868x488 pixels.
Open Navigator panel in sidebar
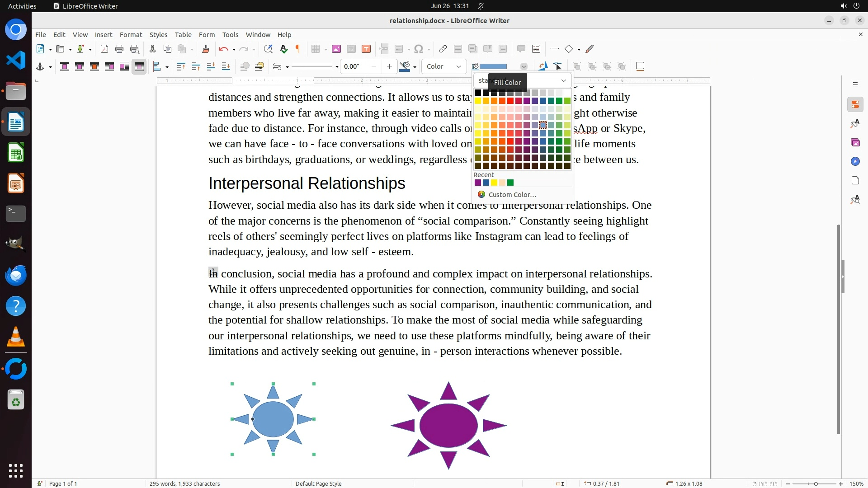(x=855, y=161)
